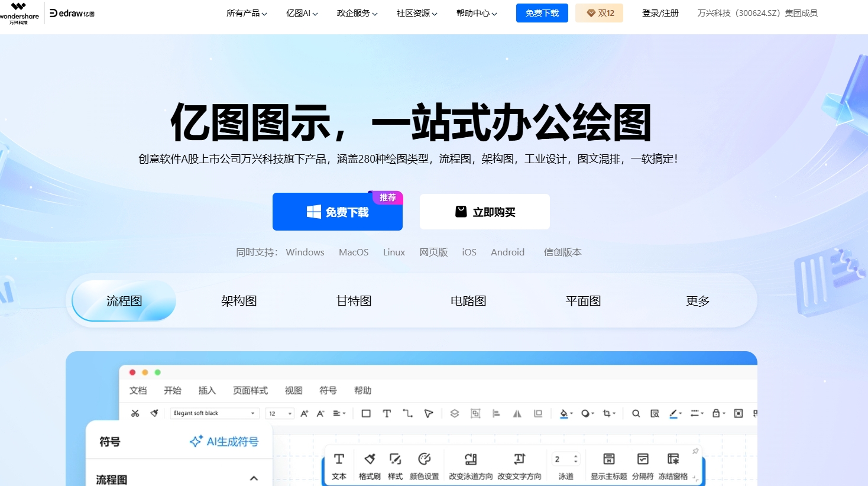Screen dimensions: 868x486
Task: Open the text alignment dropdown
Action: click(339, 413)
